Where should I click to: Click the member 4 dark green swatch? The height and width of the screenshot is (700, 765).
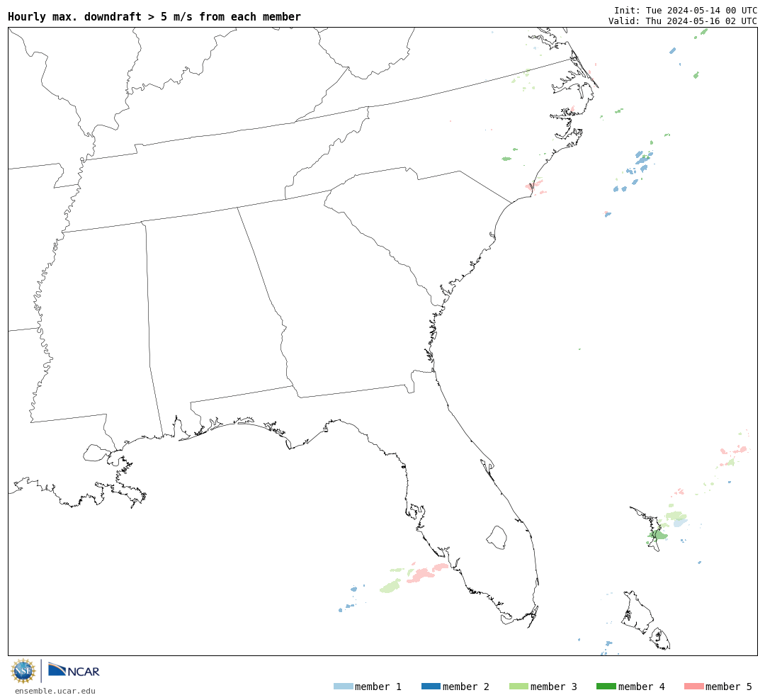pyautogui.click(x=606, y=687)
